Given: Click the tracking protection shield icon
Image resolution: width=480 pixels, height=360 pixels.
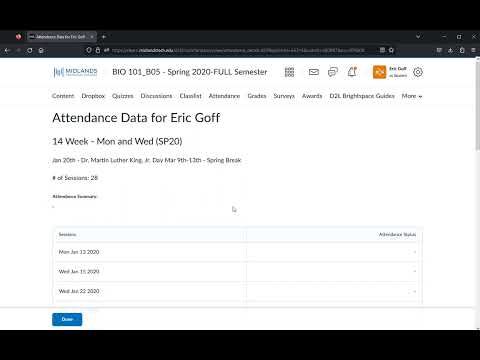Looking at the screenshot, I should point(88,50).
